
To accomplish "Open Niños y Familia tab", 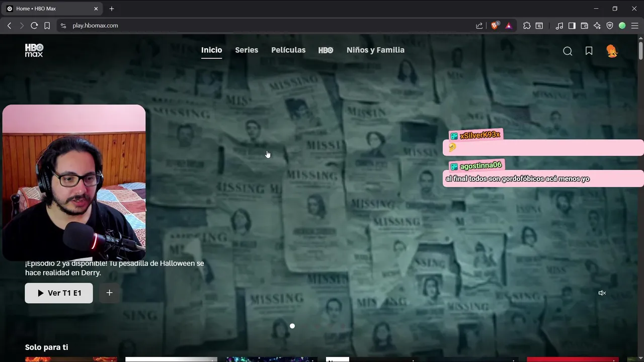I will click(x=375, y=50).
